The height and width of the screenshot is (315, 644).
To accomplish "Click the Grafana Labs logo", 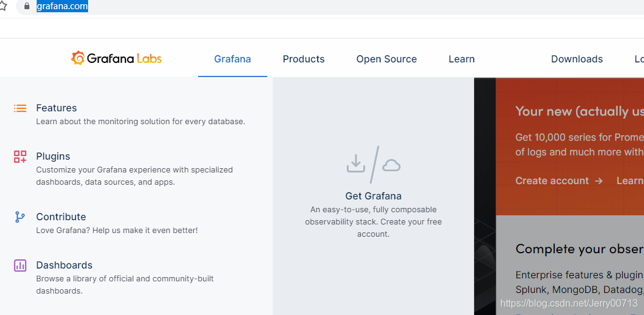I will pos(116,58).
